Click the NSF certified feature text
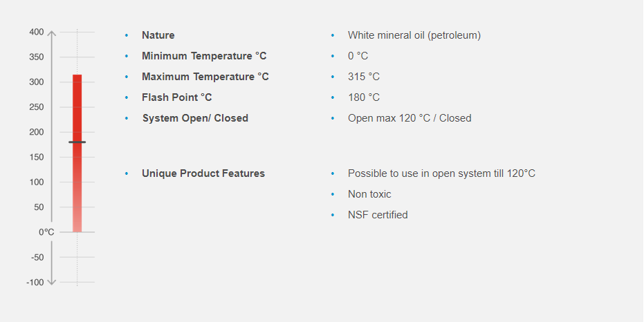 pos(378,215)
